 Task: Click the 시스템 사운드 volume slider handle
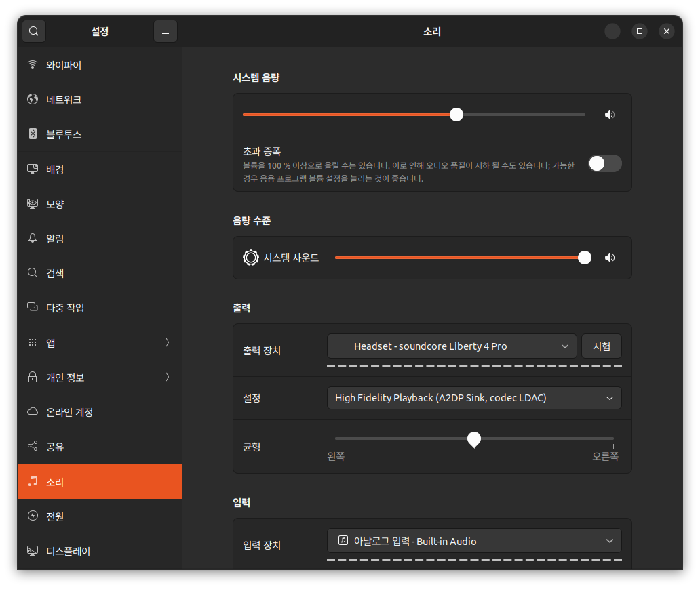(585, 258)
